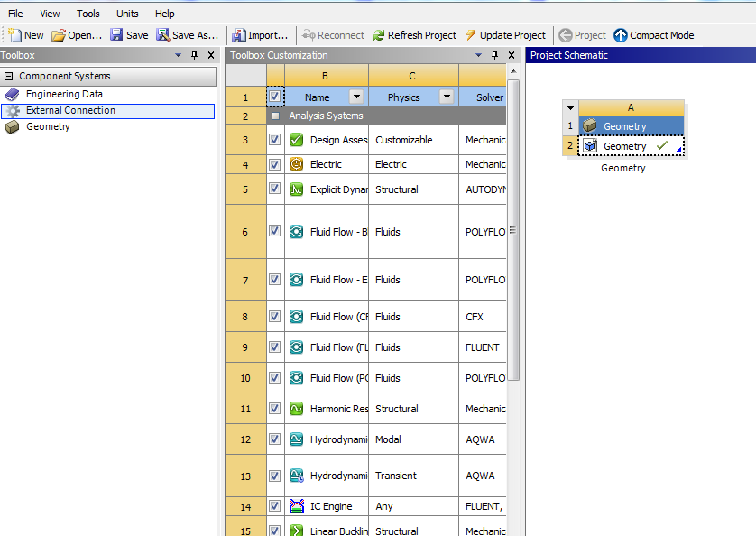Click the Harmonic Response icon
Image resolution: width=756 pixels, height=536 pixels.
pos(296,409)
